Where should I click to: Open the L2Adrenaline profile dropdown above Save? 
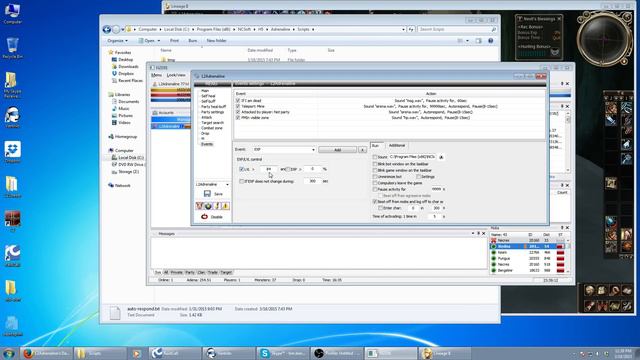point(227,184)
